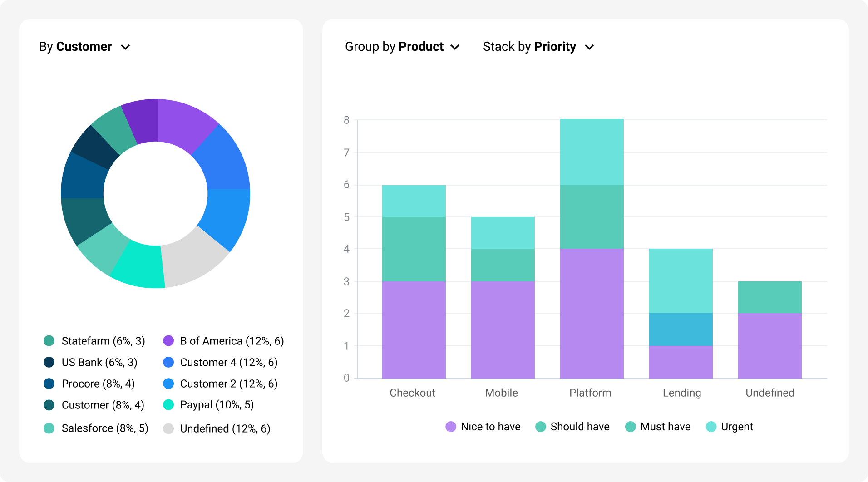Click the Customer (8%, 4) legend label

pyautogui.click(x=103, y=405)
